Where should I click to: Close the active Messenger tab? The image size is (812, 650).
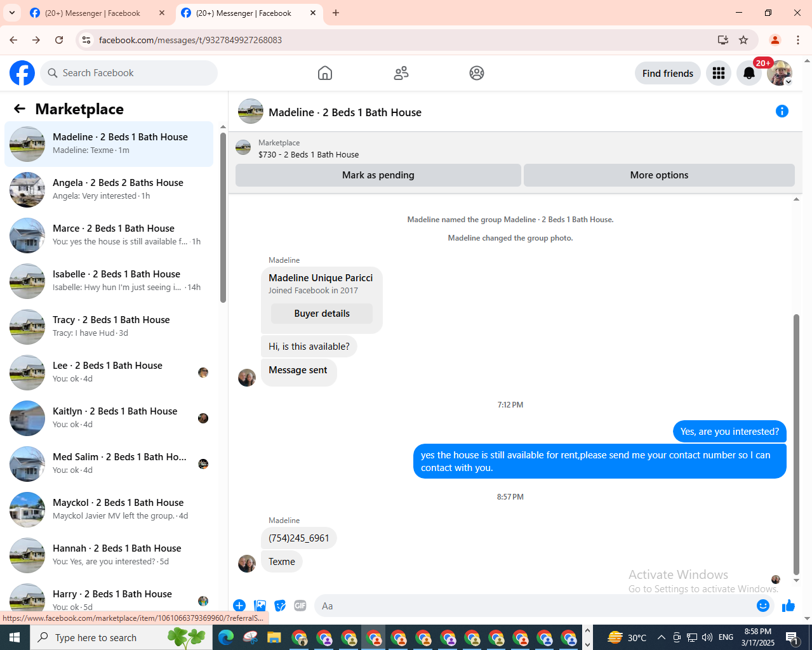[x=313, y=13]
